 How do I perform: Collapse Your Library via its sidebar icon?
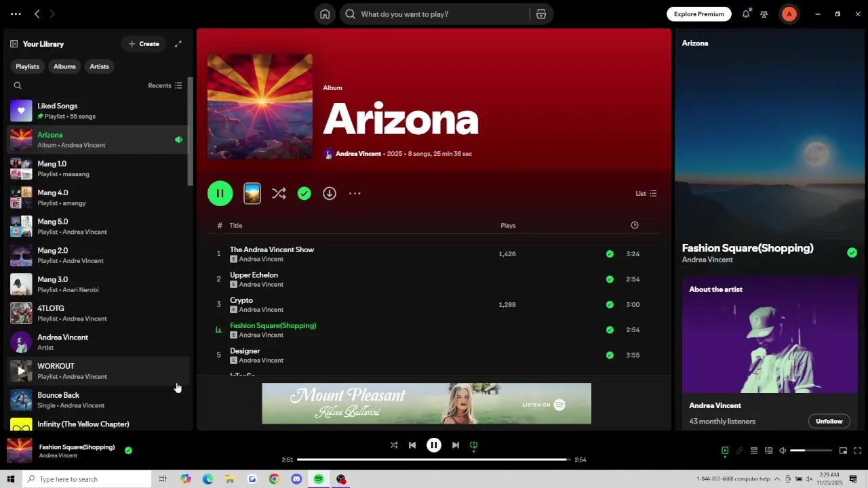pyautogui.click(x=14, y=44)
